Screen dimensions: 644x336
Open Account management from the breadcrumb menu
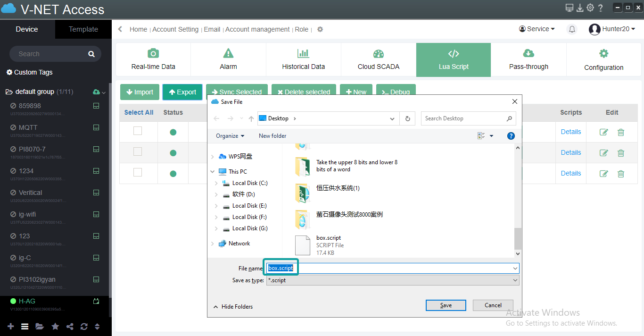pos(257,29)
